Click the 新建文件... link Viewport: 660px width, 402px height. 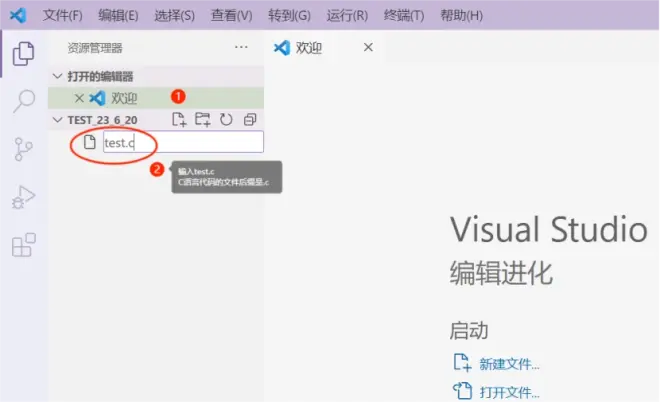(x=509, y=364)
